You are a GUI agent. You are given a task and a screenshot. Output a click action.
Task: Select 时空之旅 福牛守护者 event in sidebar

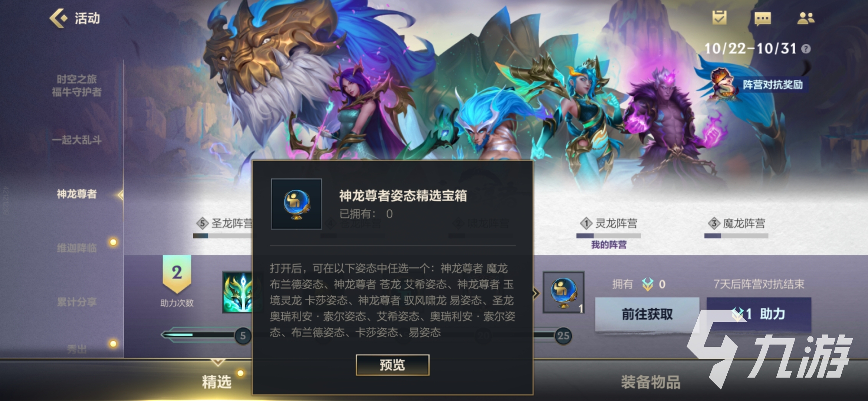76,85
